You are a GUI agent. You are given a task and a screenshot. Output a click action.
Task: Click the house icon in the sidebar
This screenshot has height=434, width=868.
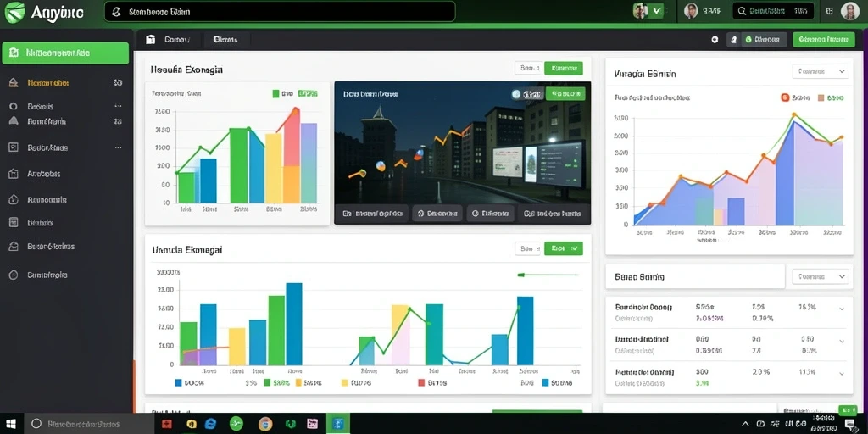(14, 83)
